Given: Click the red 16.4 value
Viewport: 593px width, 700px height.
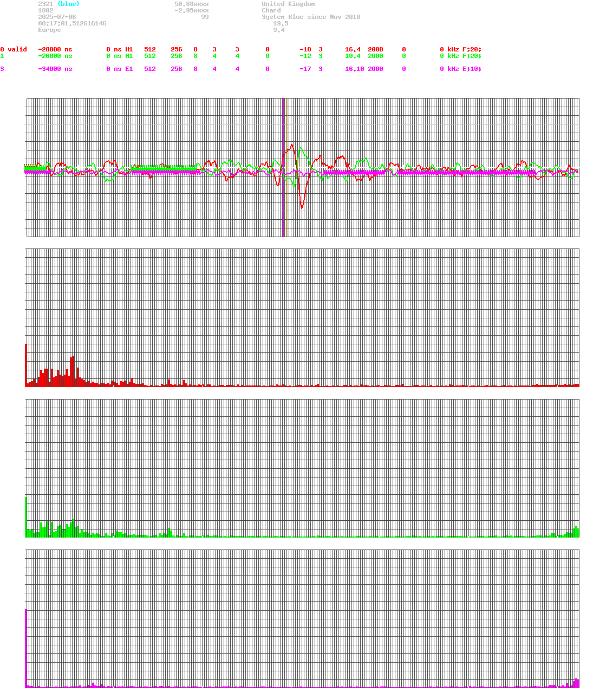Looking at the screenshot, I should pos(353,49).
